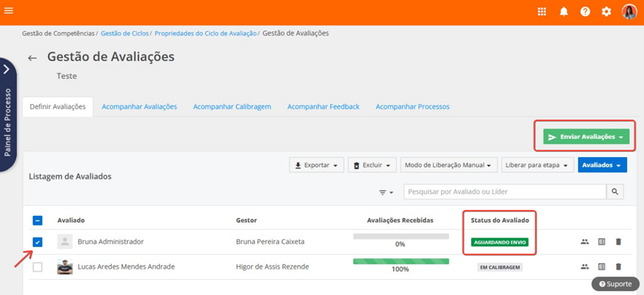Open the apps grid icon

click(x=542, y=12)
